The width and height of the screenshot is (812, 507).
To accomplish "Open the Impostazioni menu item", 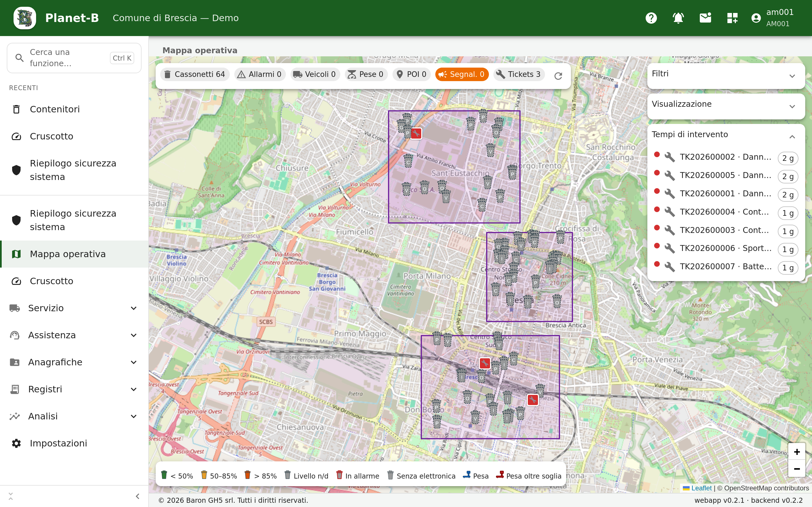I will 74,443.
